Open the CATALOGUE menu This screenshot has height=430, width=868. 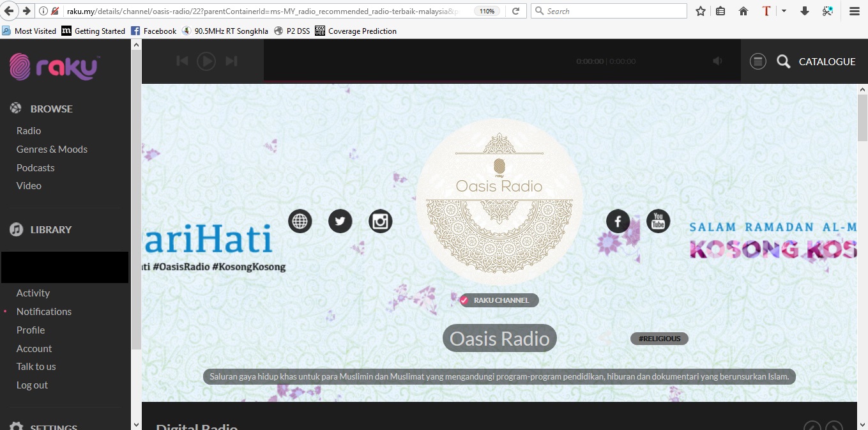point(827,61)
